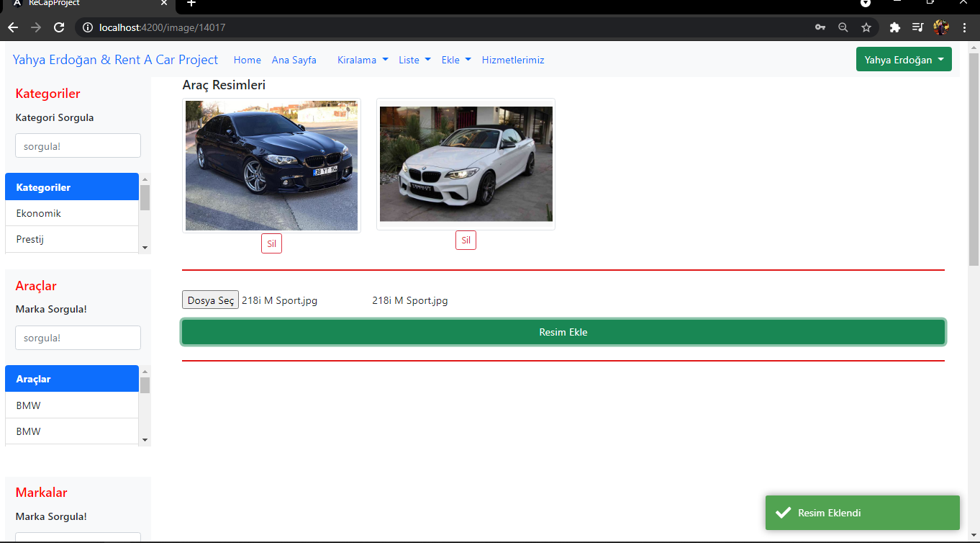Bookmark the page with the star icon
Screen dimensions: 980x543
pos(866,27)
